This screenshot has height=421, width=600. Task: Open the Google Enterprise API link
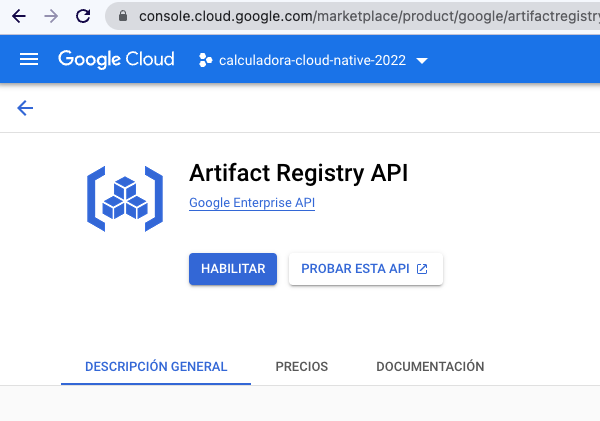tap(252, 202)
